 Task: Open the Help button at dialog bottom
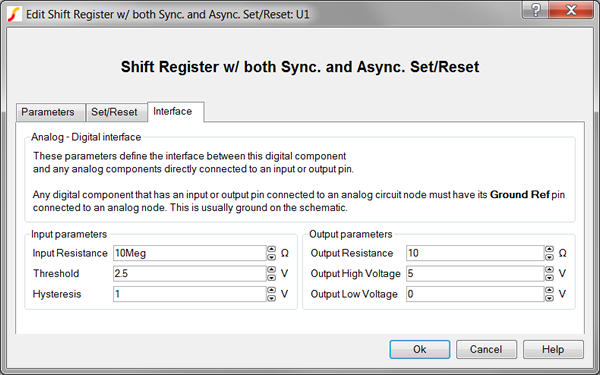[x=553, y=349]
